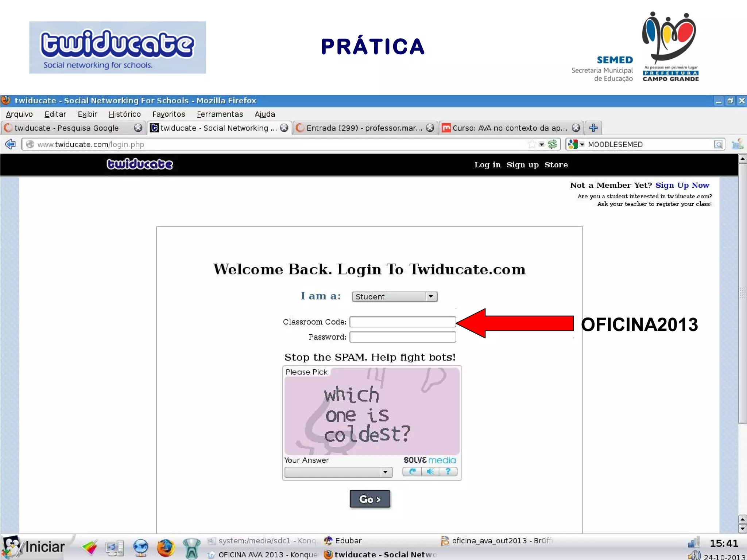Click the Classroom Code input field
Viewport: 747px width, 560px height.
[x=403, y=322]
